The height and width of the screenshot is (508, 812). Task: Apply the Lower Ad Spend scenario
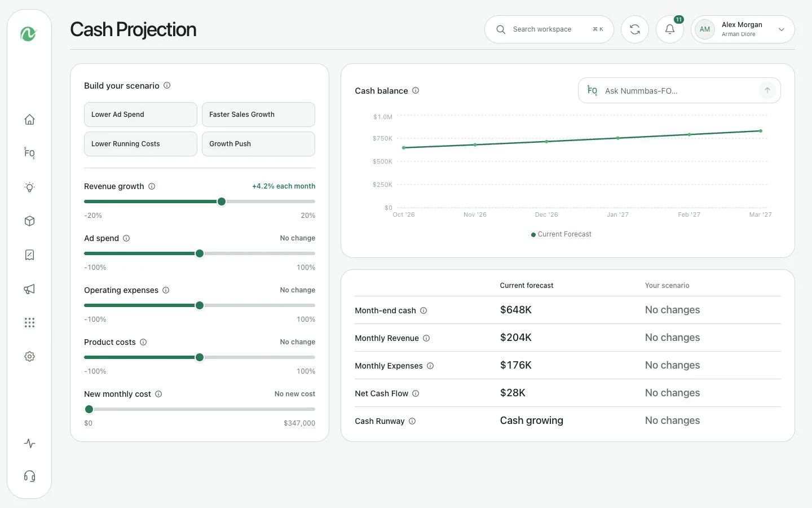(x=140, y=115)
